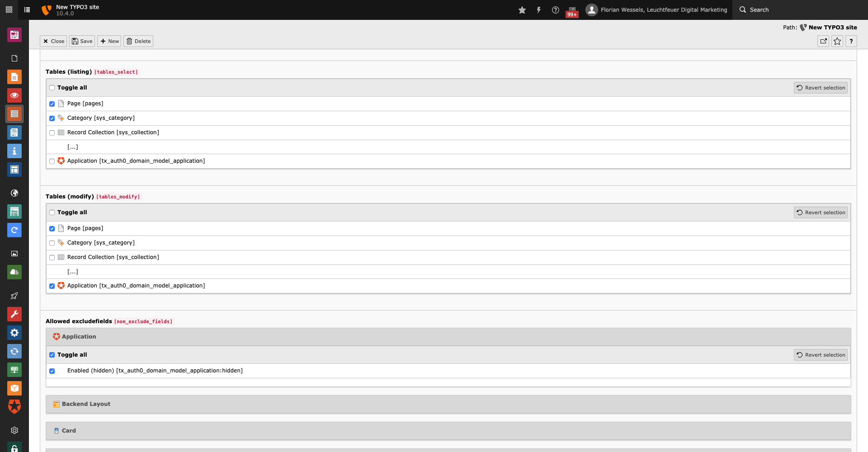The height and width of the screenshot is (452, 868).
Task: Expand the Backend Layout section
Action: (86, 404)
